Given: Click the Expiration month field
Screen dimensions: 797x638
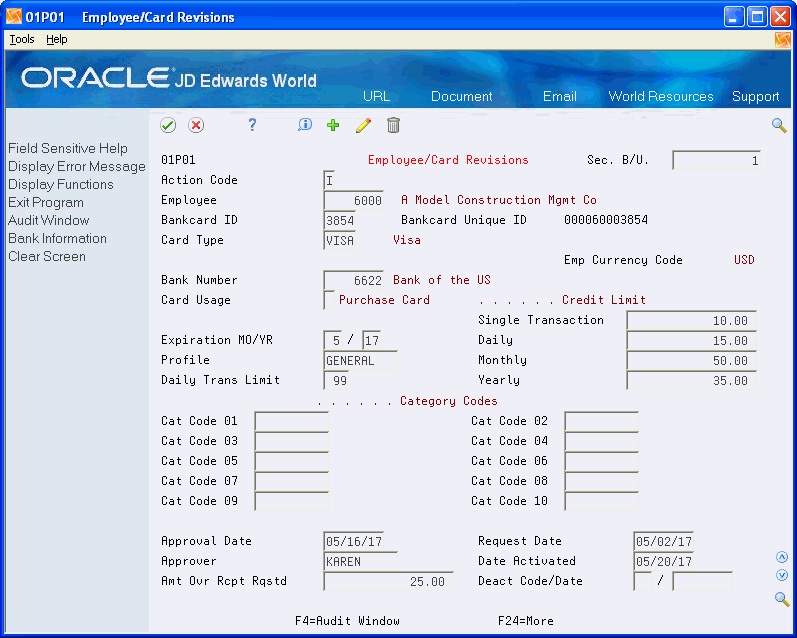Looking at the screenshot, I should [x=333, y=340].
